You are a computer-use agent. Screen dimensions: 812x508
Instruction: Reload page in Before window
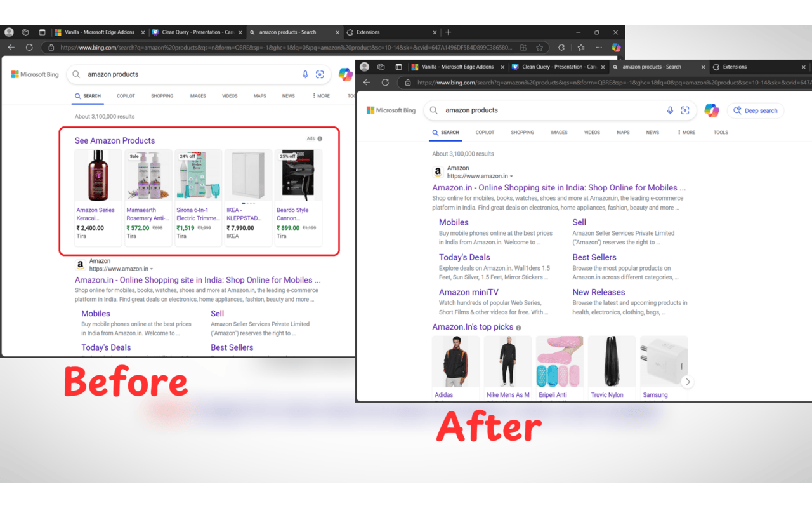coord(29,48)
